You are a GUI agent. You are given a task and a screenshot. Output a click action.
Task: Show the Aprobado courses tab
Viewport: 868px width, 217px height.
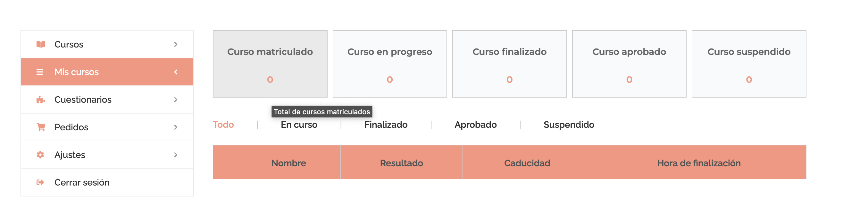[x=475, y=125]
